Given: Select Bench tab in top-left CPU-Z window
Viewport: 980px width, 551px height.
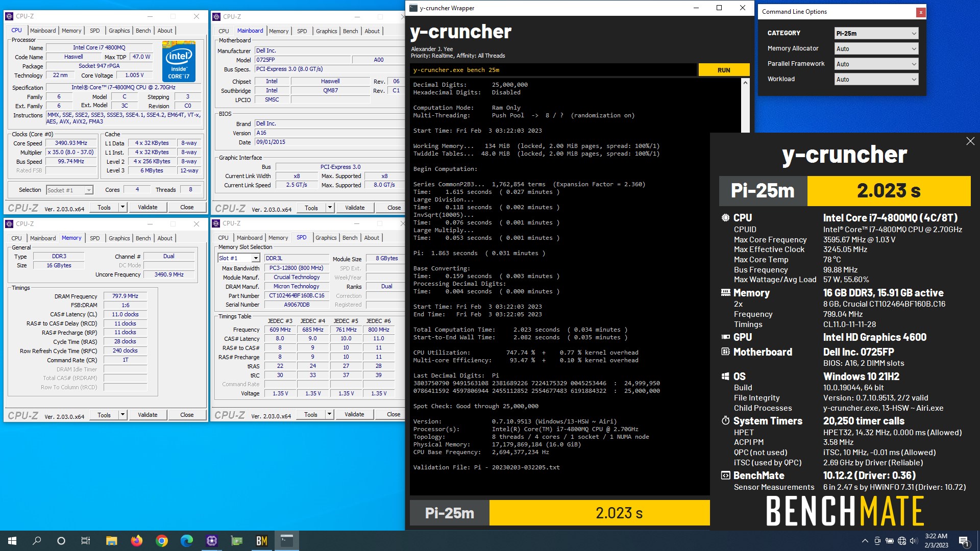Looking at the screenshot, I should (x=143, y=31).
